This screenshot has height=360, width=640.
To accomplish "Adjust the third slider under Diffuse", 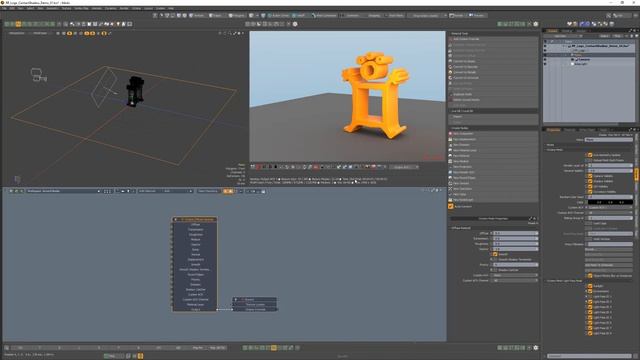I will click(515, 244).
